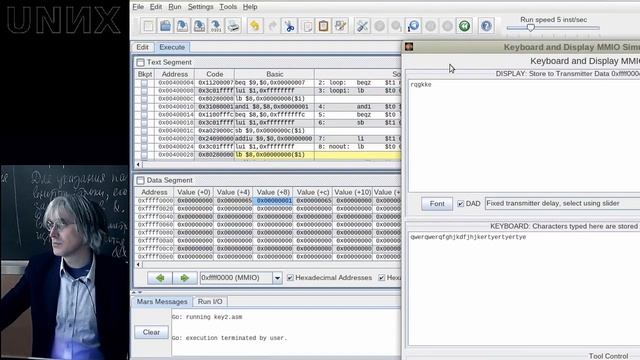Click the Stop execution toolbar icon
640x360 pixels.
tap(447, 26)
